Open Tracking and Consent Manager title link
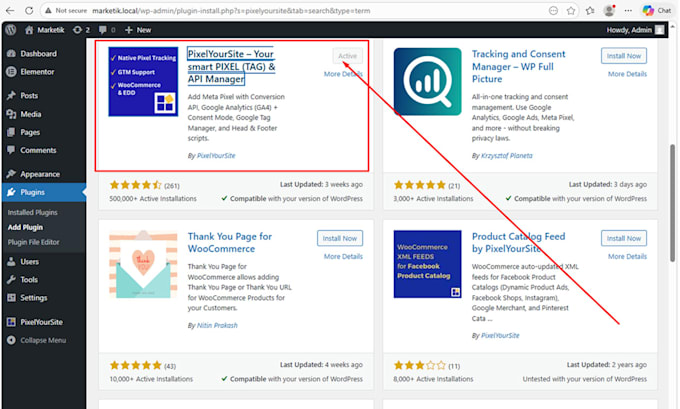680x409 pixels. 518,66
